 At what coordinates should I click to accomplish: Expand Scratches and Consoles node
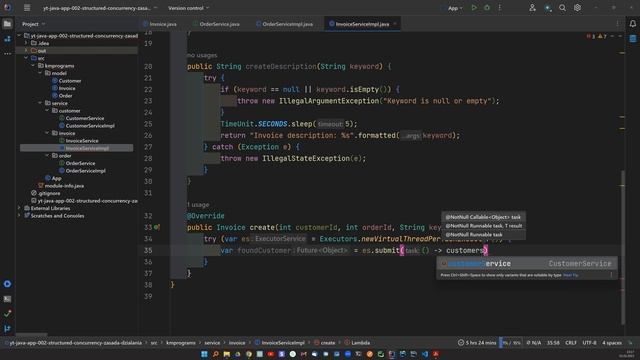19,216
